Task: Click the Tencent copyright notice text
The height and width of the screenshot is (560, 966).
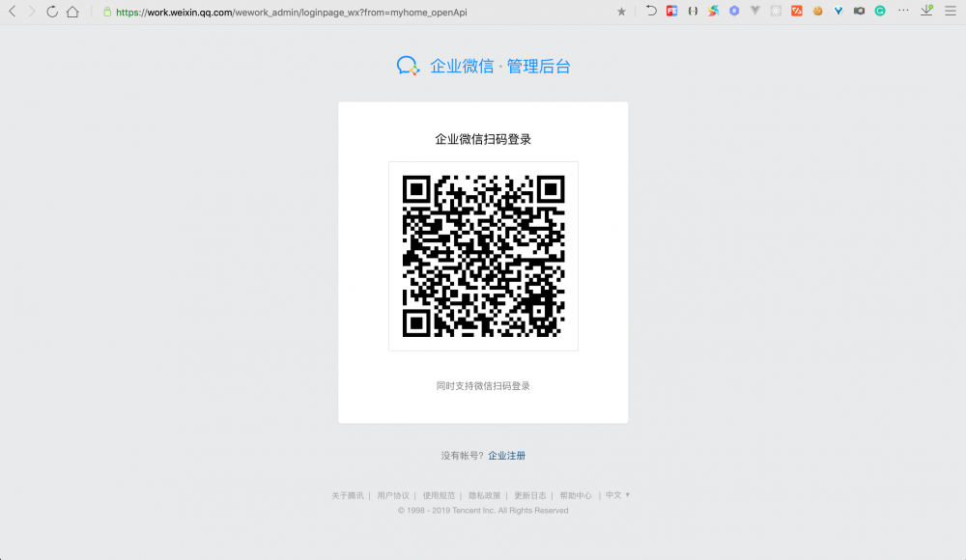Action: [x=483, y=510]
